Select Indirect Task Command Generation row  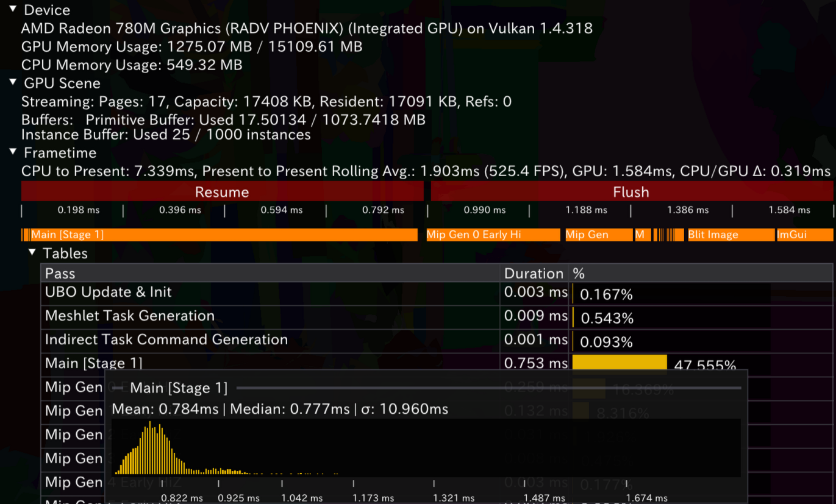tap(270, 340)
